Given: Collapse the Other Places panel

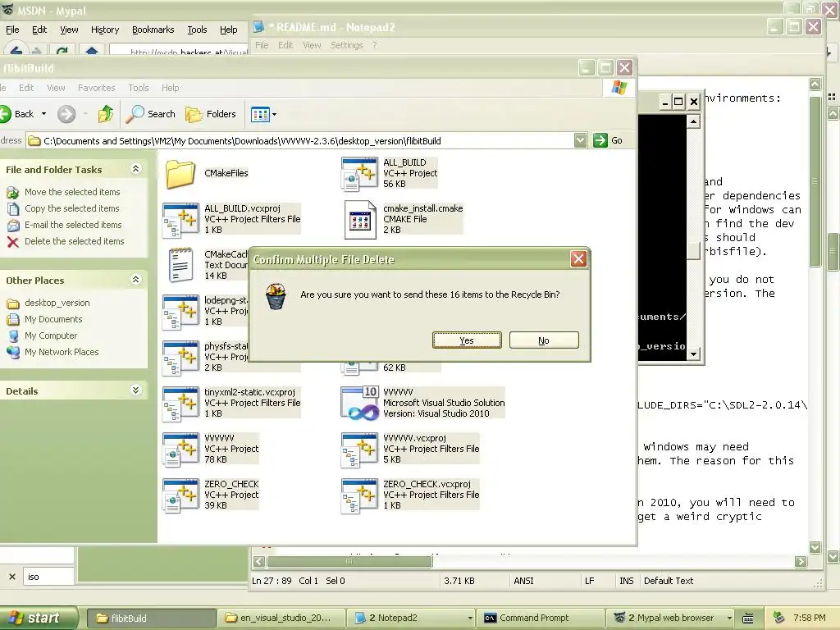Looking at the screenshot, I should (135, 280).
